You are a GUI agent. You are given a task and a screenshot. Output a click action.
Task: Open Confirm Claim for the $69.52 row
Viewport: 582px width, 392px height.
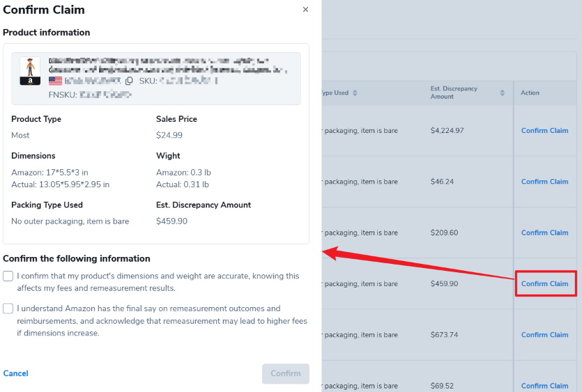pyautogui.click(x=544, y=385)
